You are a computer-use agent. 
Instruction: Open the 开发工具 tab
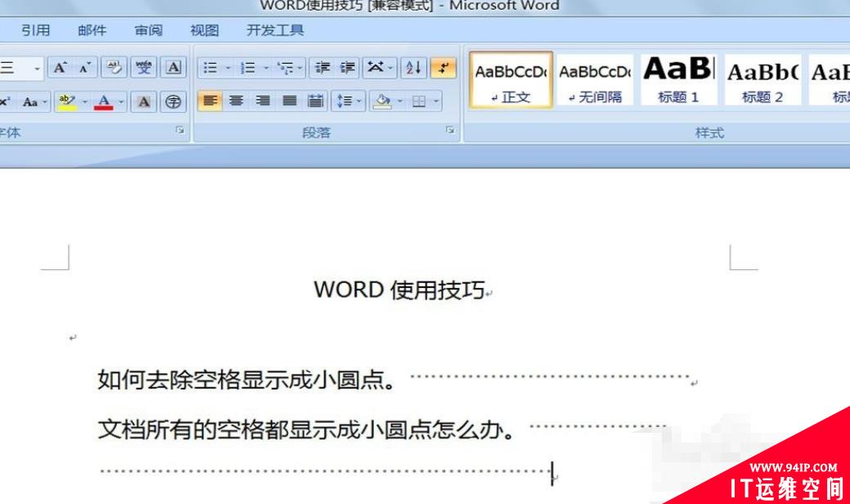[276, 29]
